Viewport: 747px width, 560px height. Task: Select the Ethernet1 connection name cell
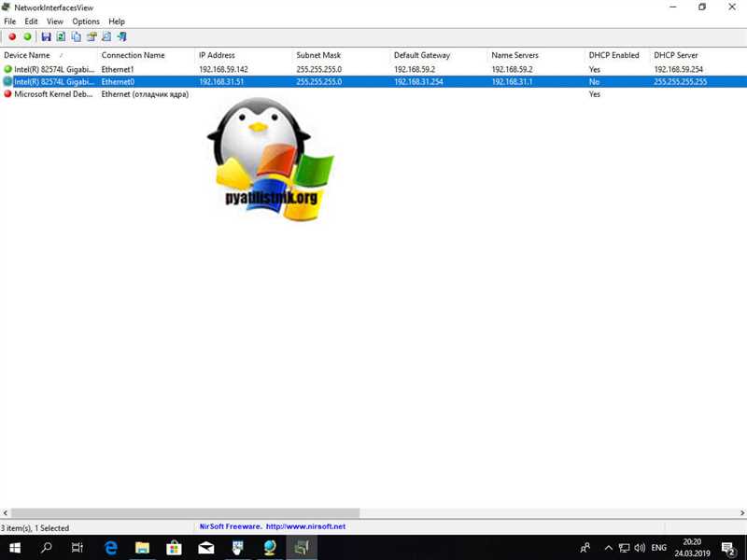tap(118, 69)
